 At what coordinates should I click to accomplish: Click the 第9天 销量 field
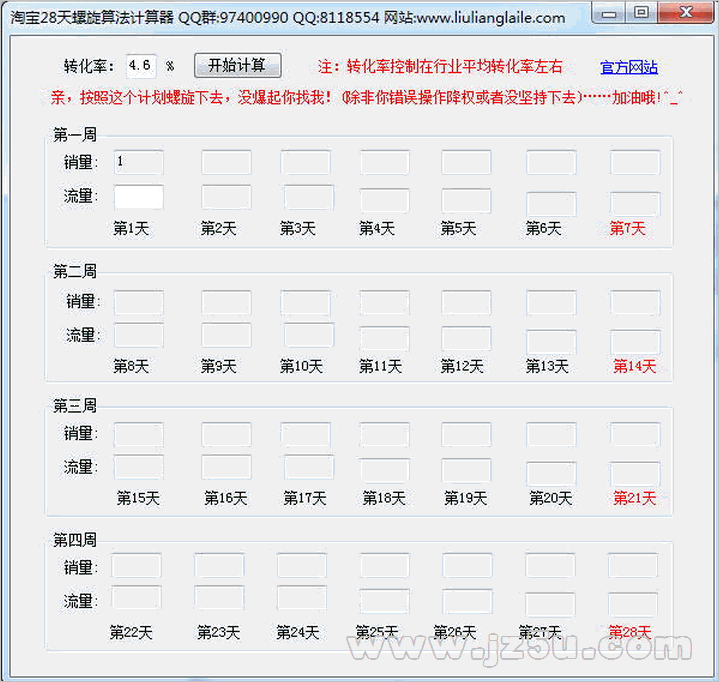227,303
